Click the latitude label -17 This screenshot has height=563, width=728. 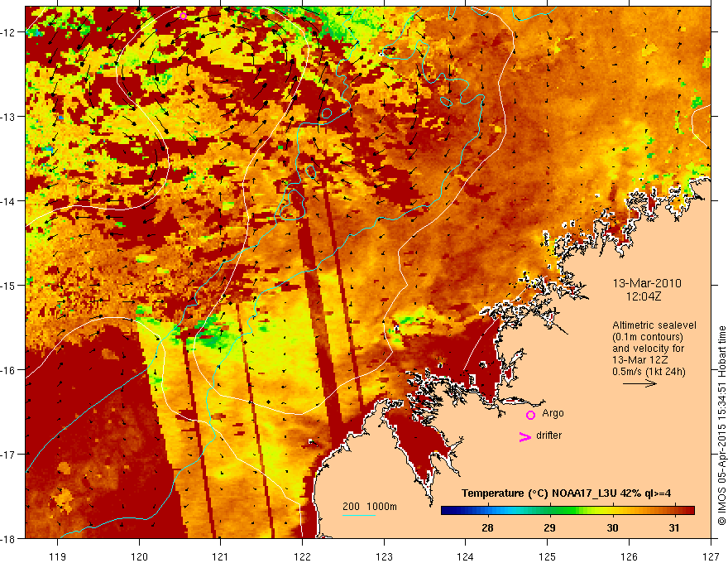(x=8, y=454)
